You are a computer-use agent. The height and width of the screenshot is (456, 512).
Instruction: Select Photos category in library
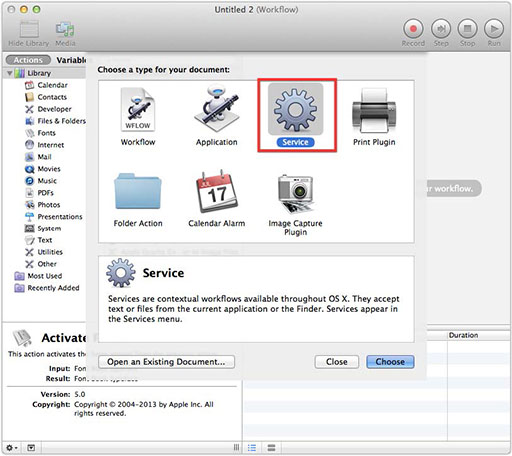[x=42, y=205]
